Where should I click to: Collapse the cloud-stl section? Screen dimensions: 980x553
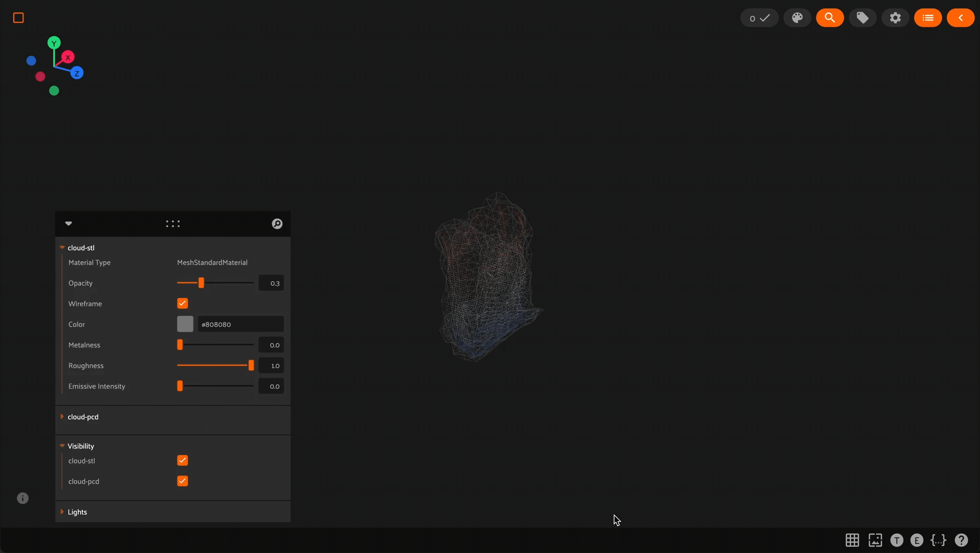[61, 247]
